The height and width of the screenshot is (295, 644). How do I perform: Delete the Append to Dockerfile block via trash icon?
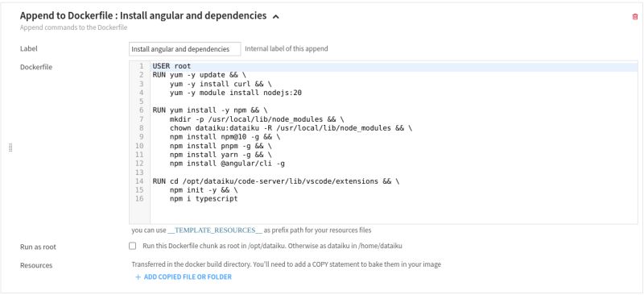click(x=635, y=17)
